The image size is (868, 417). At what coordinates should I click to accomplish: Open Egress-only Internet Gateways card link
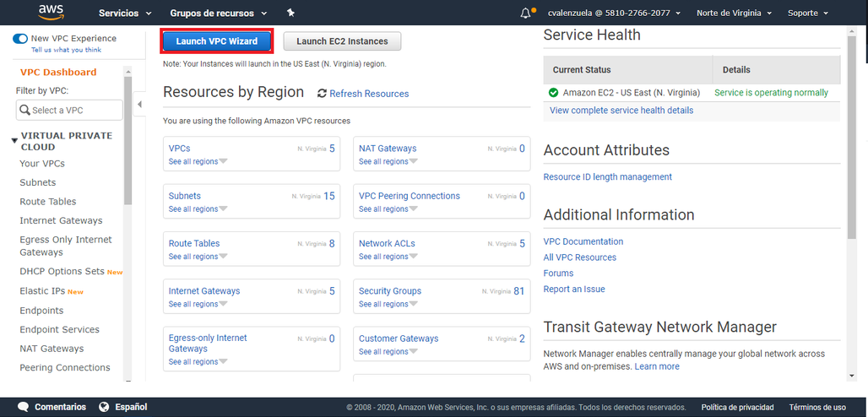208,344
